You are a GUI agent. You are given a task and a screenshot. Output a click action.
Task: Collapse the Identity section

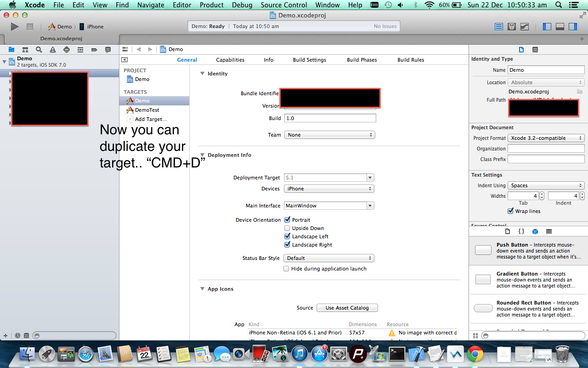point(202,74)
